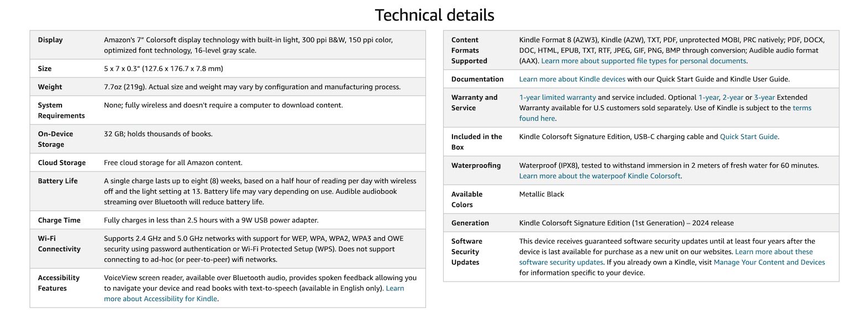This screenshot has height=317, width=868.
Task: Click the Cloud Storage row label
Action: pos(61,163)
